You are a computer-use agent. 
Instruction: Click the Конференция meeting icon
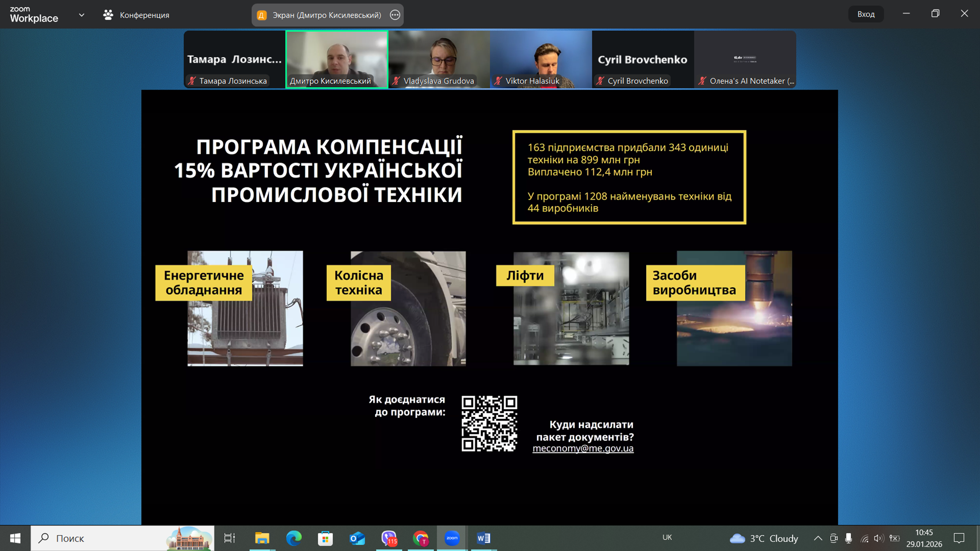pos(108,15)
